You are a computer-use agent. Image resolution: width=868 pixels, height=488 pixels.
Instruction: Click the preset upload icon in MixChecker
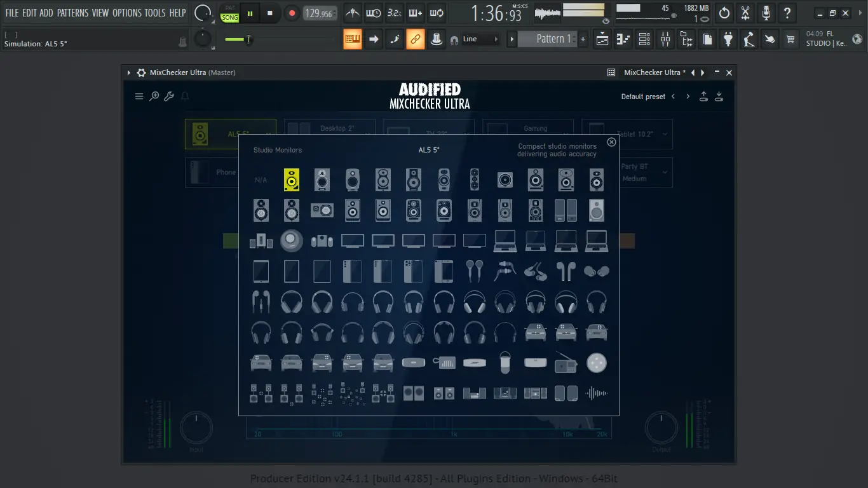[x=703, y=97]
